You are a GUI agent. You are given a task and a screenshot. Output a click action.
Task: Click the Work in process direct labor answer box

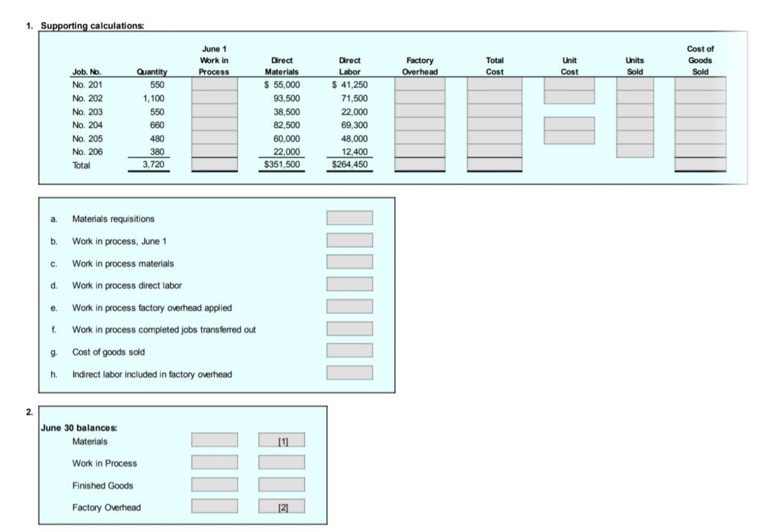pos(349,284)
